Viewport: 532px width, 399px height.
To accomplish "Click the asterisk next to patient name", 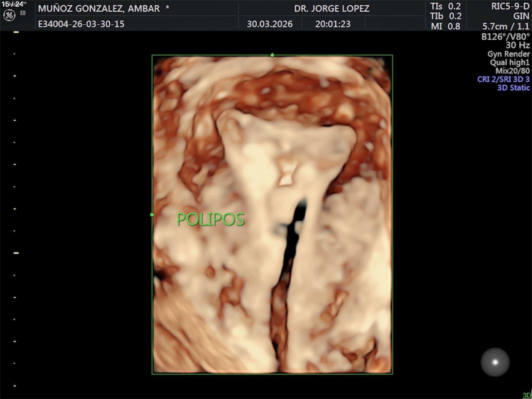I will click(x=167, y=8).
